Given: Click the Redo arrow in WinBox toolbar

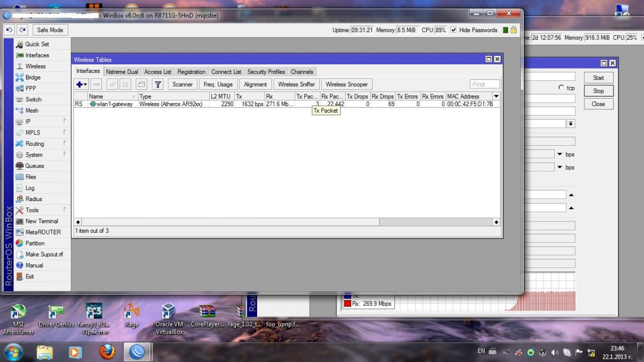Looking at the screenshot, I should (x=23, y=30).
